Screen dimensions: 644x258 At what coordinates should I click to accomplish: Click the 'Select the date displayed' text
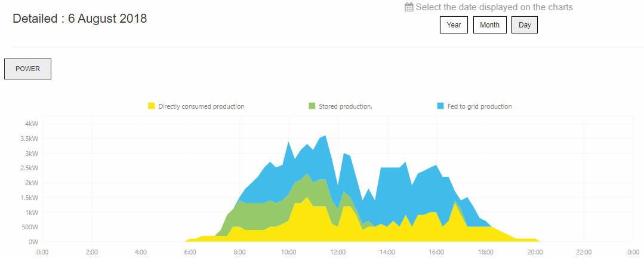pyautogui.click(x=494, y=8)
